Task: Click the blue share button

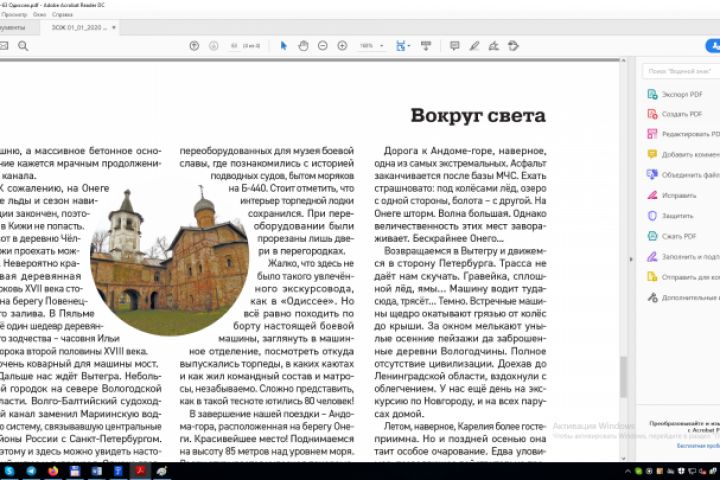Action: tap(713, 46)
